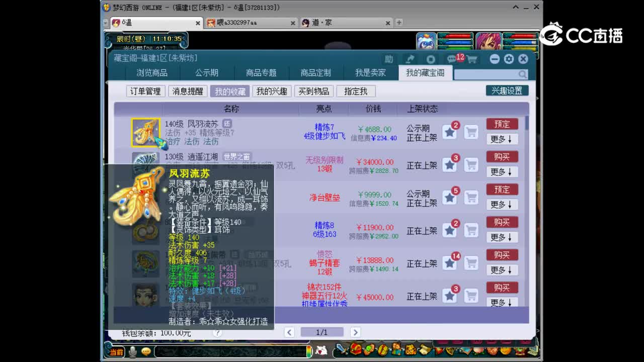Click the 凤羽流苏 item thumbnail in list
Screen dimensions: 644x362
pos(146,132)
